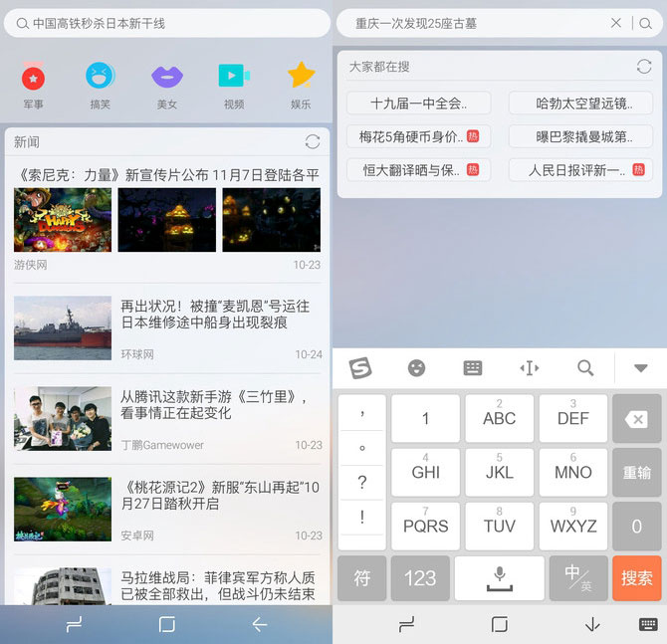Tap home icon in right navigation bar
This screenshot has height=644, width=667.
500,625
